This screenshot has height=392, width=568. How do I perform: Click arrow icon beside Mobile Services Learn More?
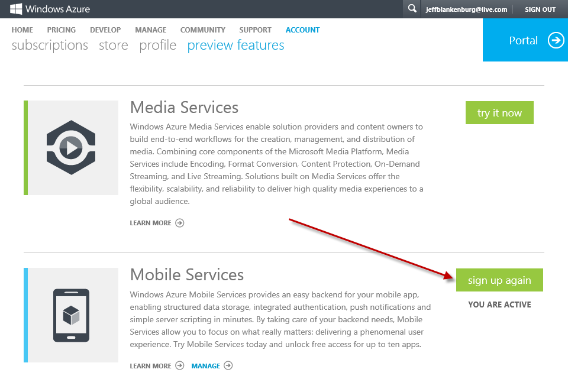tap(180, 366)
